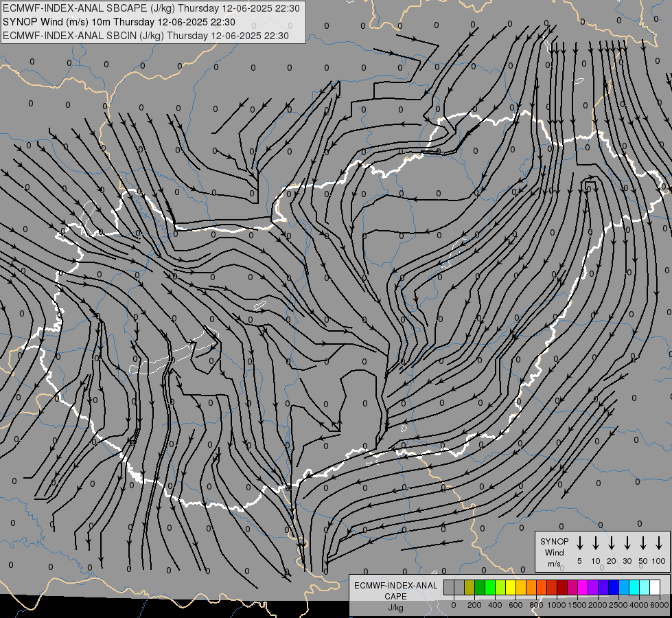The height and width of the screenshot is (618, 672).
Task: Select the lime yellow-green CAPE swatch
Action: 500,587
